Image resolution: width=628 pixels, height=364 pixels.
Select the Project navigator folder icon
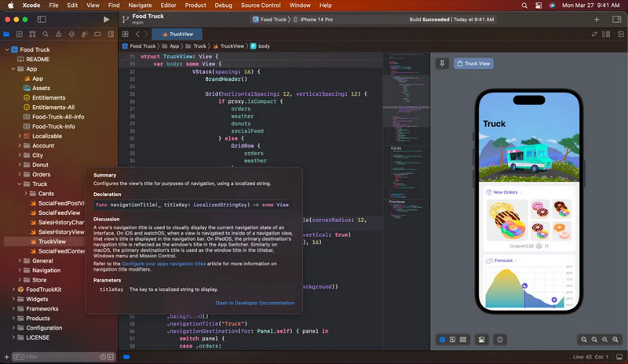click(6, 35)
